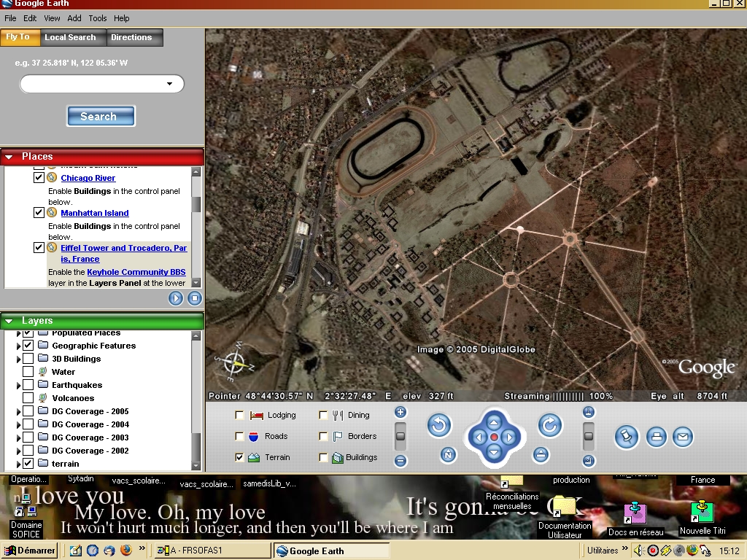Screen dimensions: 747x560
Task: Move view left with navigation arrow
Action: pos(479,437)
